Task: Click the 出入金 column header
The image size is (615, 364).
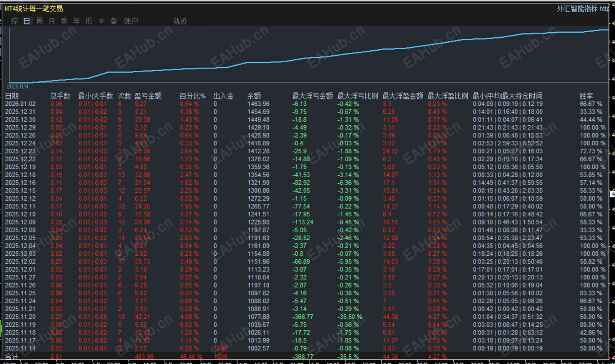Action: point(224,96)
